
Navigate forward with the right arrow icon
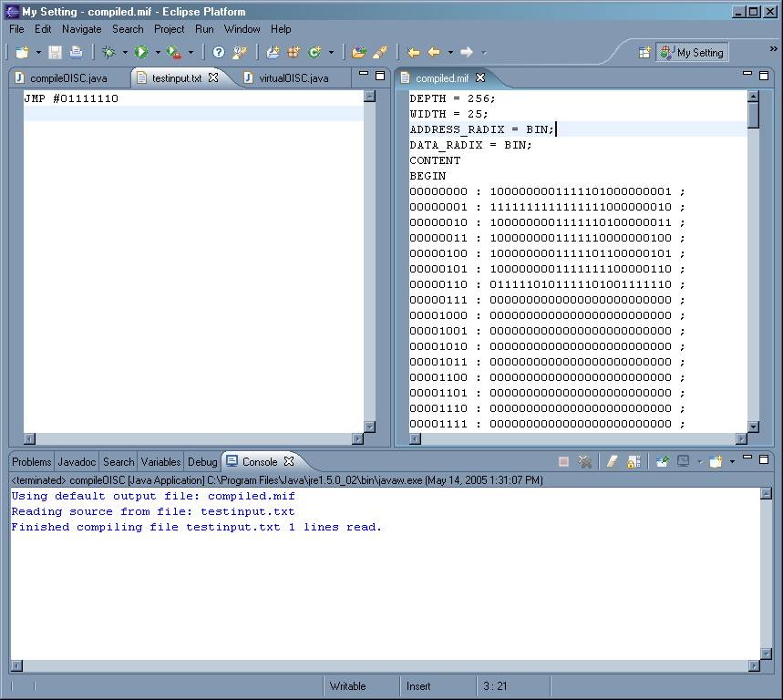[x=467, y=52]
